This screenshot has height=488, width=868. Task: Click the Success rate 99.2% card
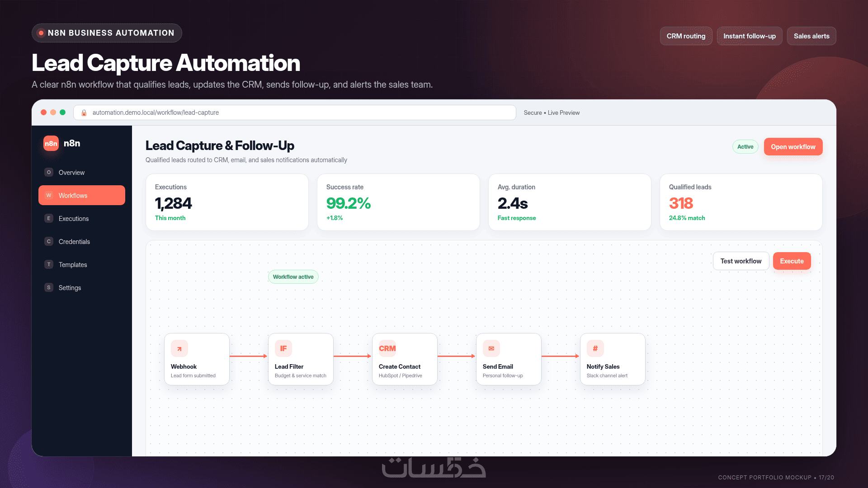click(398, 202)
